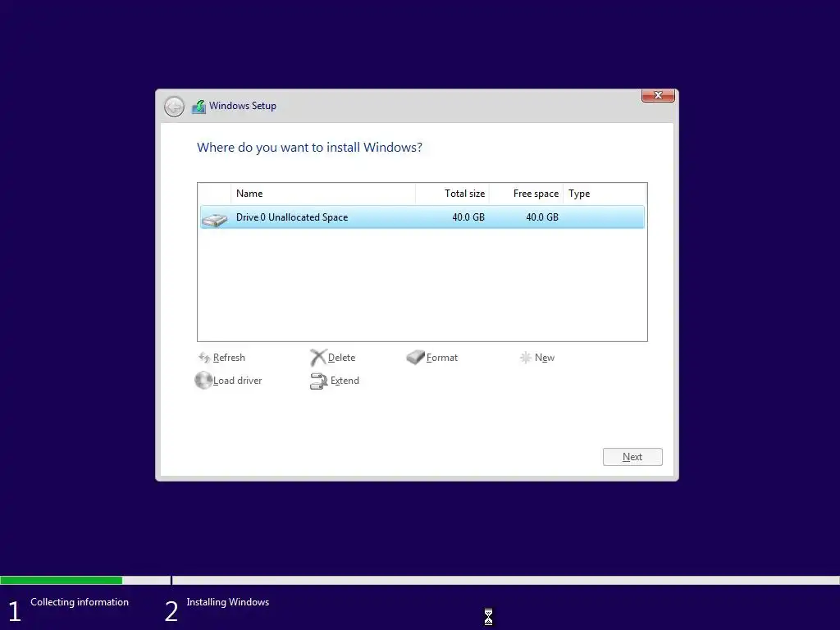
Task: Click the Extend link text
Action: (x=345, y=381)
